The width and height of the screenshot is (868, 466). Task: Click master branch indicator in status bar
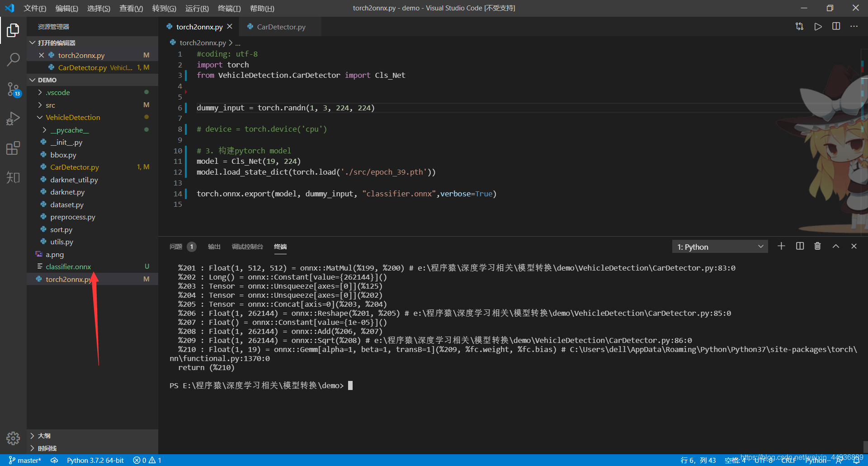[x=25, y=460]
